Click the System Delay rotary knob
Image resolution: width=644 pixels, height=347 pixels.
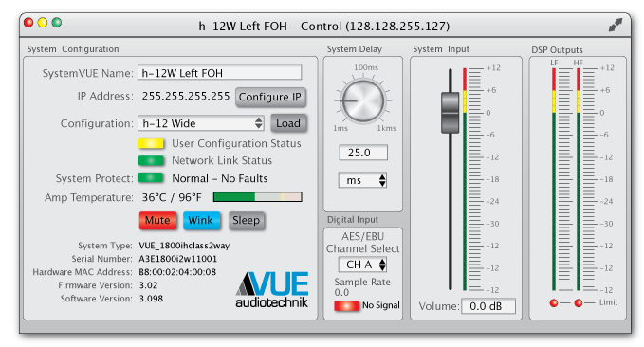point(363,101)
